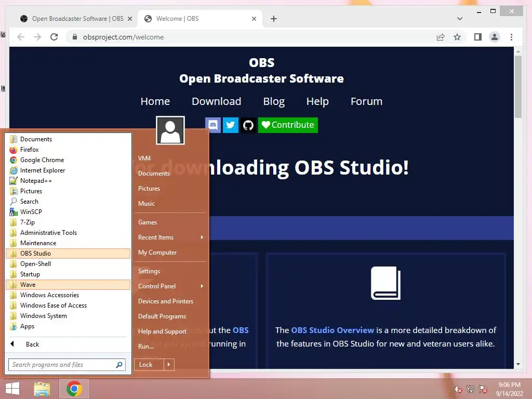The image size is (532, 399).
Task: Open the tab search chevron
Action: click(x=460, y=19)
